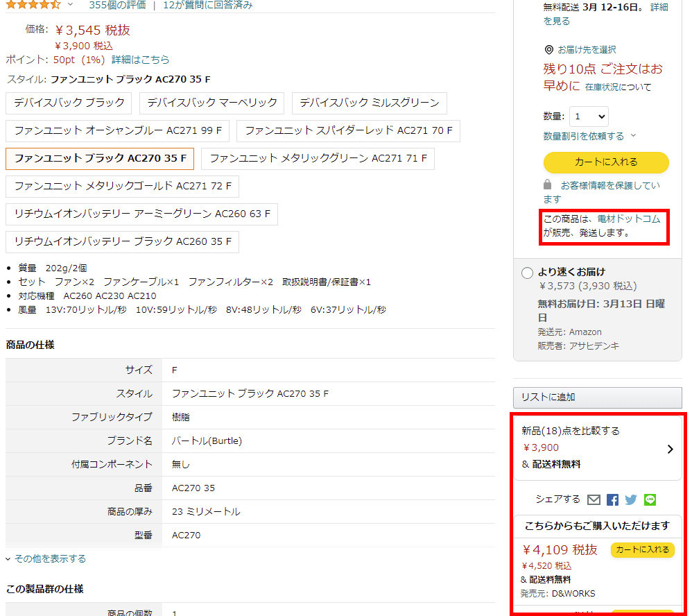Click the padlock security icon

[x=548, y=185]
